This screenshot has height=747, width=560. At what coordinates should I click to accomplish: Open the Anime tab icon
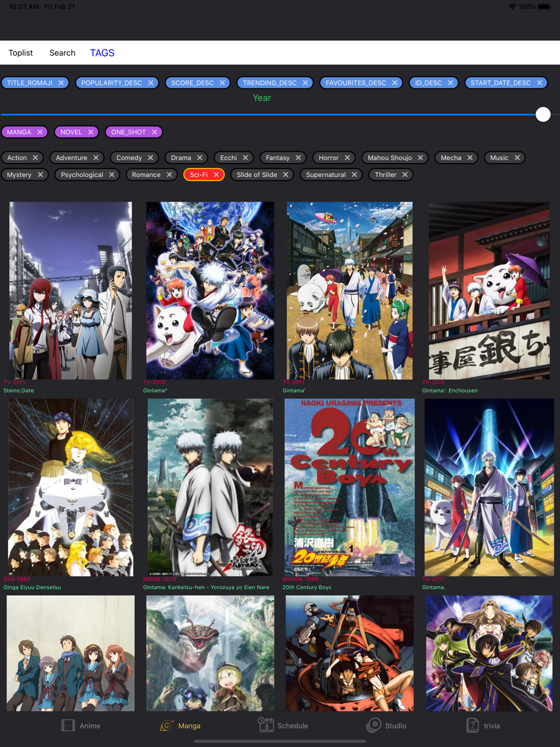(x=68, y=726)
